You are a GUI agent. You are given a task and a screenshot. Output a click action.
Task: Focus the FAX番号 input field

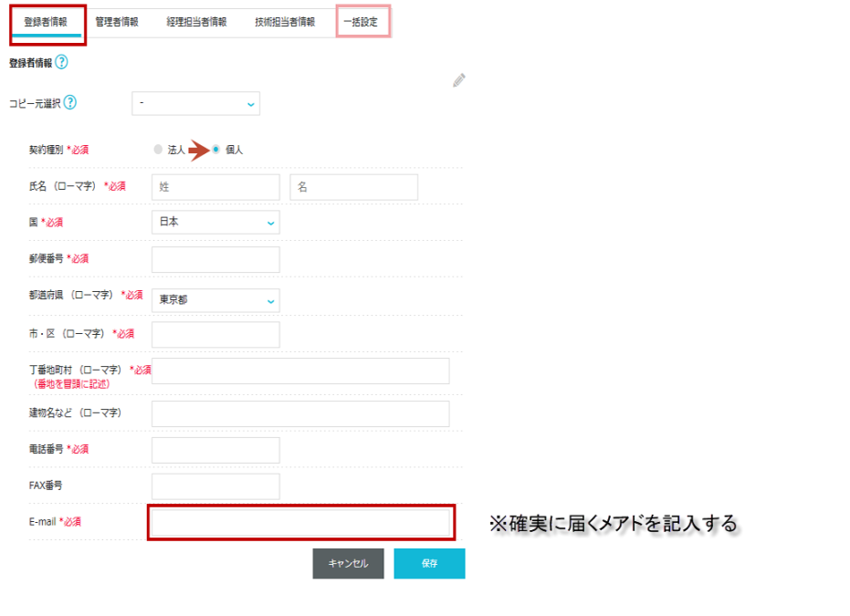pos(215,486)
